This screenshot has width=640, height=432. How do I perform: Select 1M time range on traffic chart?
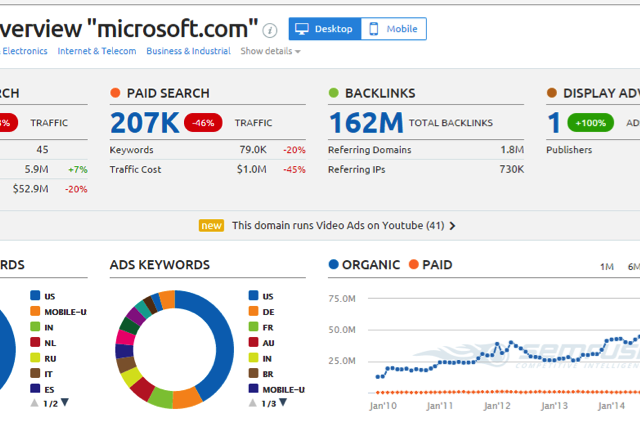pos(607,267)
